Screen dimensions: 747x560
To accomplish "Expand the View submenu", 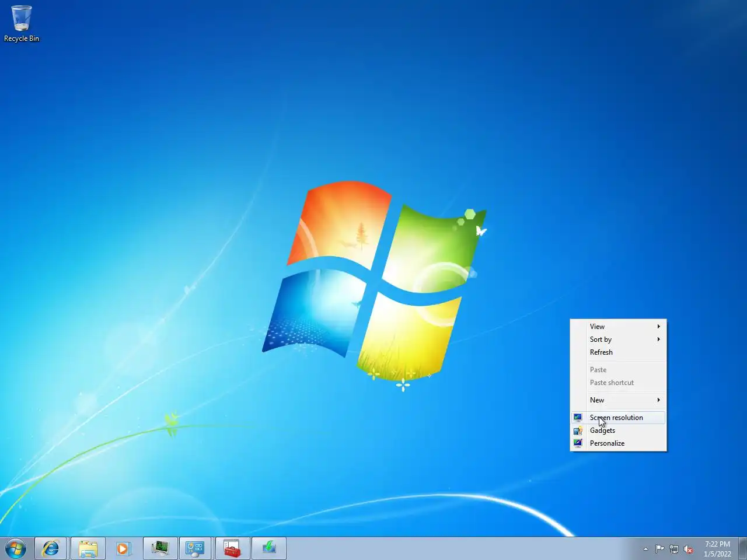I will [x=618, y=327].
